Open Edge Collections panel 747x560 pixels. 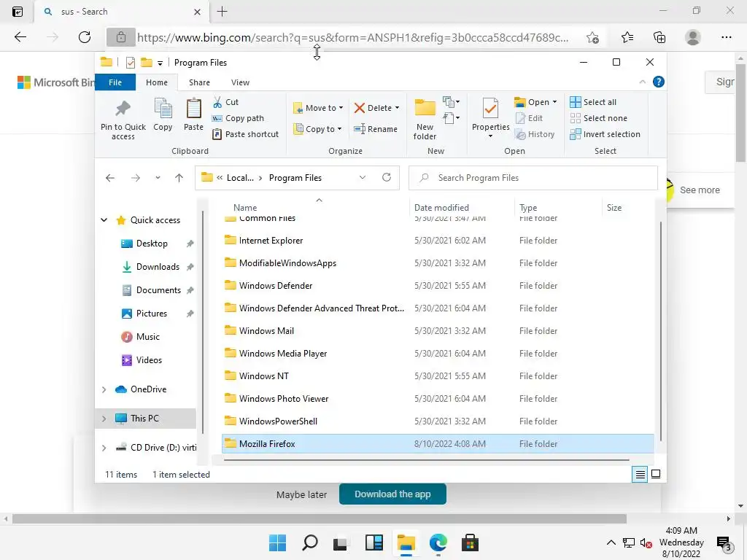click(x=659, y=37)
